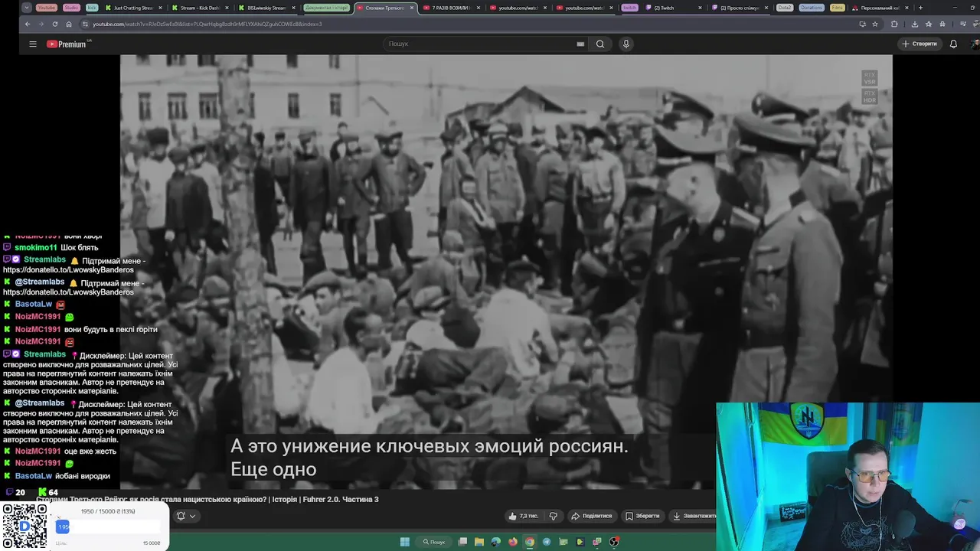Screen dimensions: 980x551
Task: Select the Dota2 tab group label
Action: pos(785,8)
